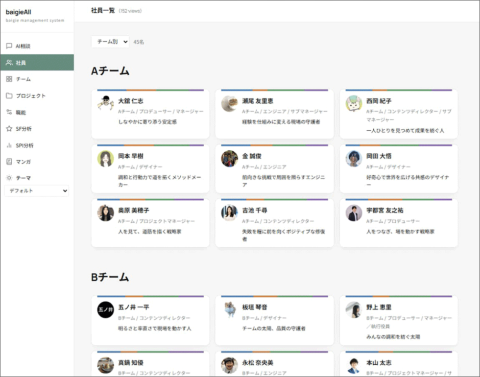Click the テーマ sun icon
This screenshot has height=377, width=480.
(9, 178)
